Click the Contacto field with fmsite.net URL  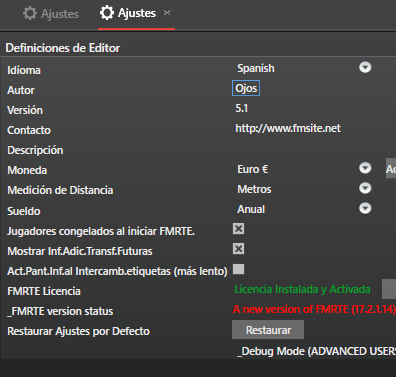click(x=288, y=128)
